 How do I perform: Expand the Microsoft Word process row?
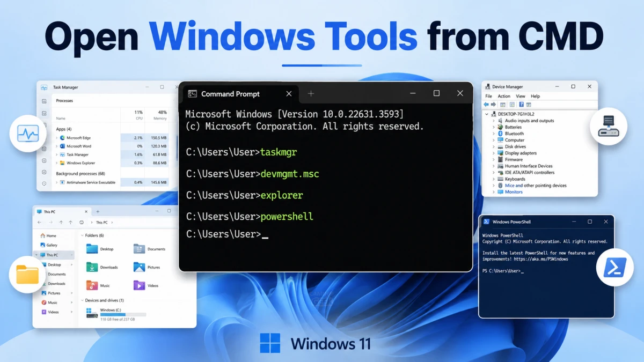57,146
